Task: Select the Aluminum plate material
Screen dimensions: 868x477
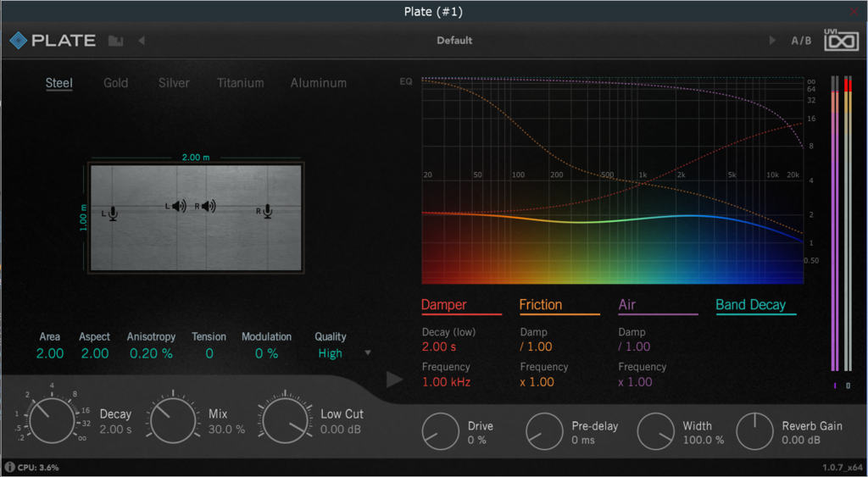Action: 319,83
